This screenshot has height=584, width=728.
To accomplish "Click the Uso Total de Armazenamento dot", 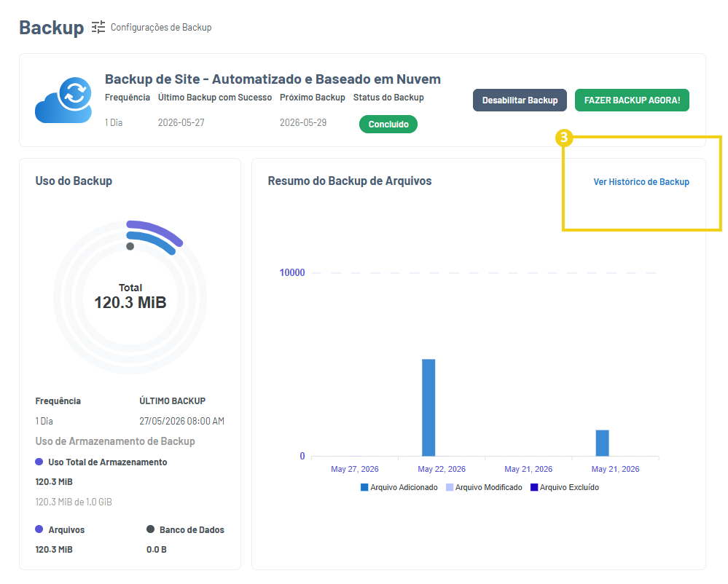I will coord(39,462).
